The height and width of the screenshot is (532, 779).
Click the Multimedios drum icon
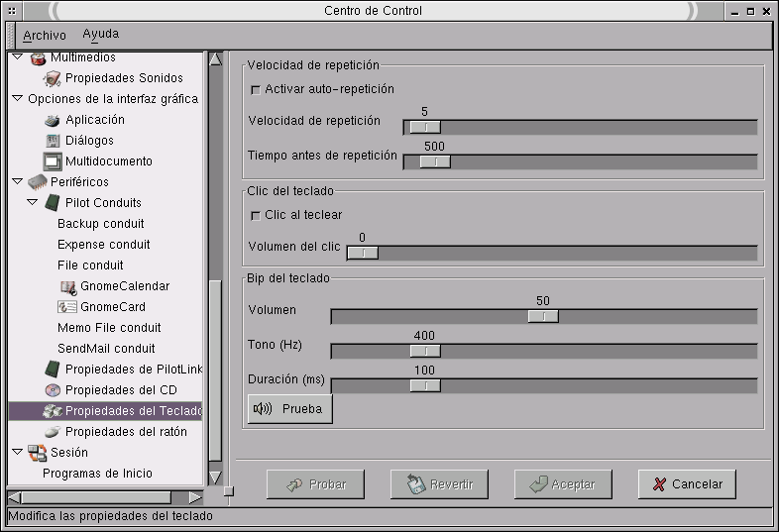click(38, 58)
